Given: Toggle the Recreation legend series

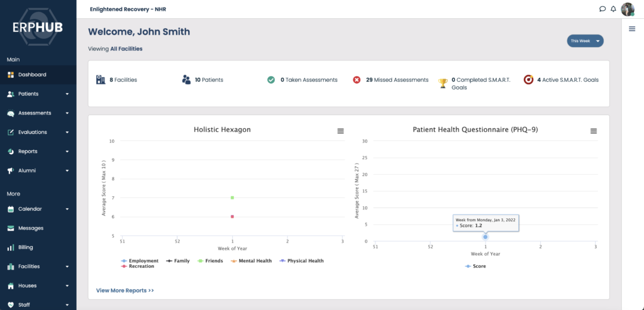Looking at the screenshot, I should (138, 266).
